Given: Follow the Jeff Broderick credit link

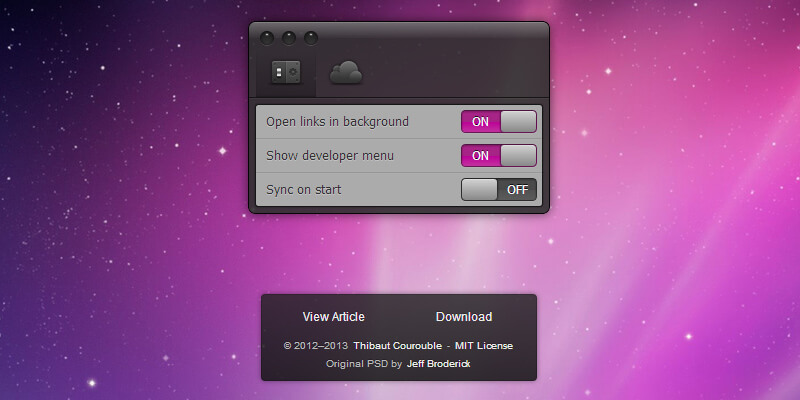Looking at the screenshot, I should coord(438,364).
